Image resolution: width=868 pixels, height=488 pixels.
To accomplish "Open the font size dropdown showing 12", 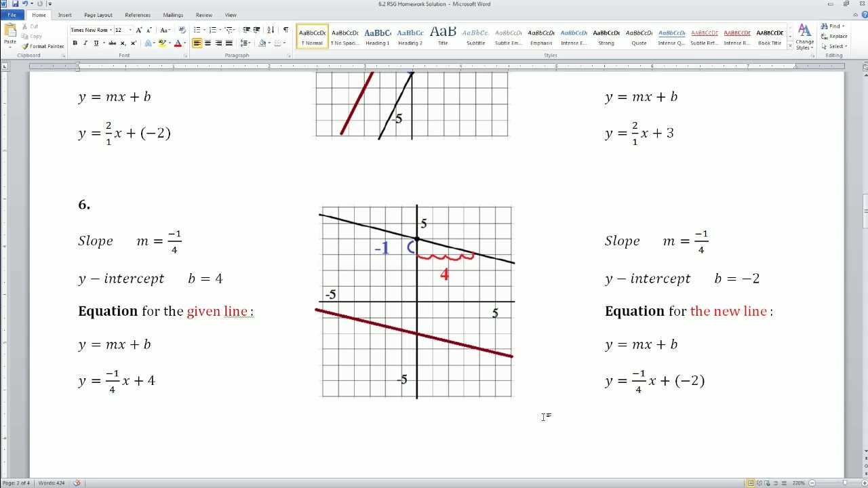I will 130,30.
